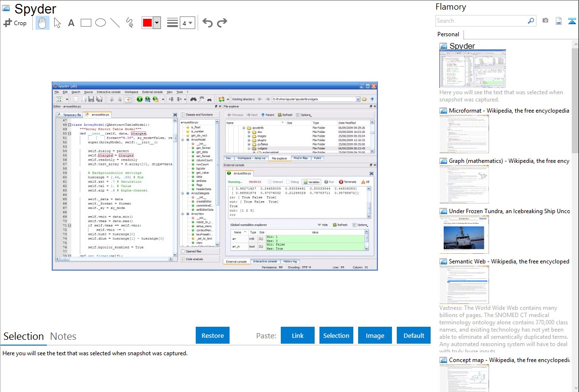Screen dimensions: 579x392
Task: Switch to the Notes tab
Action: [x=63, y=336]
